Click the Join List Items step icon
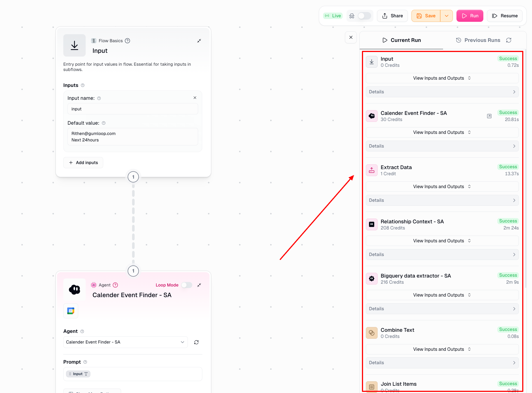Screen dimensions: 532x393 pyautogui.click(x=372, y=387)
